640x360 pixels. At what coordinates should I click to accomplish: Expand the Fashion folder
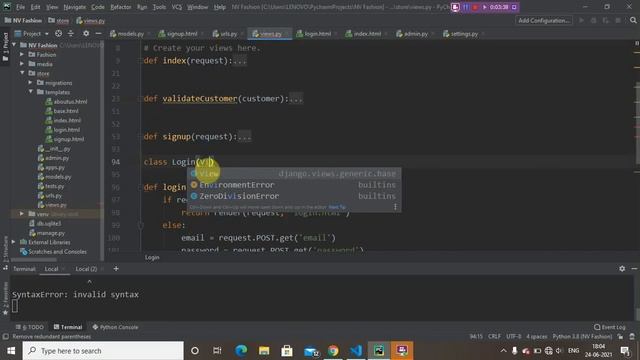click(x=22, y=54)
